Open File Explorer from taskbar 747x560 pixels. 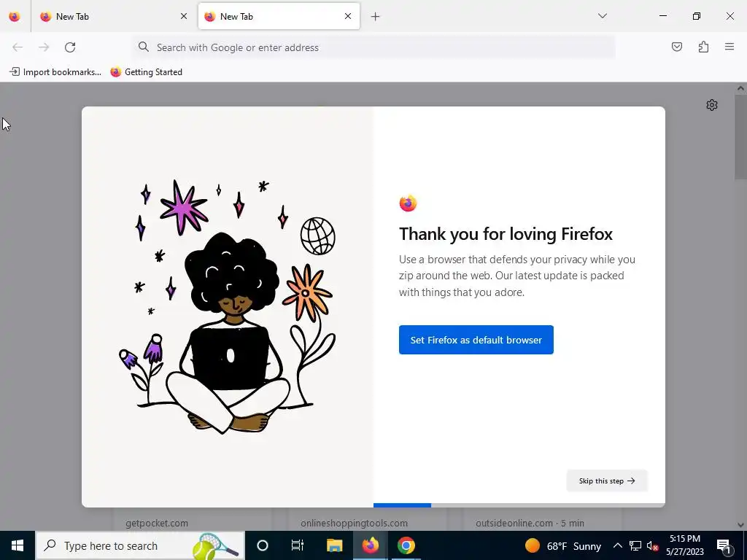point(334,545)
